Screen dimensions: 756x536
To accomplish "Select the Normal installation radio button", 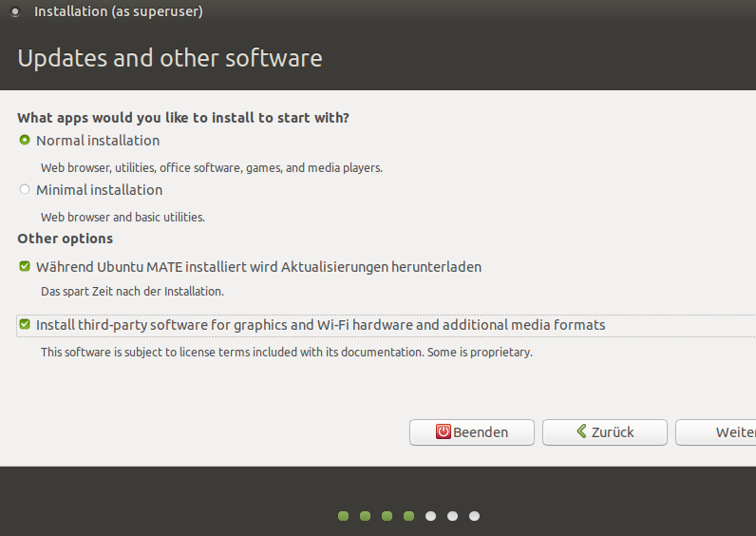I will click(25, 141).
